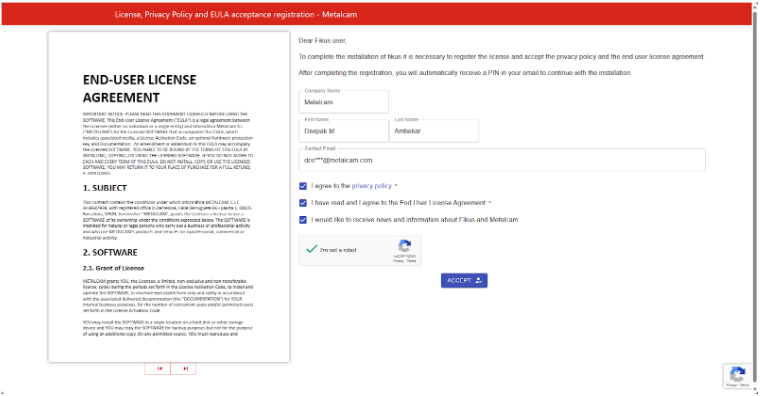Click the reCAPTCHA logo in the widget
The image size is (760, 396).
404,246
